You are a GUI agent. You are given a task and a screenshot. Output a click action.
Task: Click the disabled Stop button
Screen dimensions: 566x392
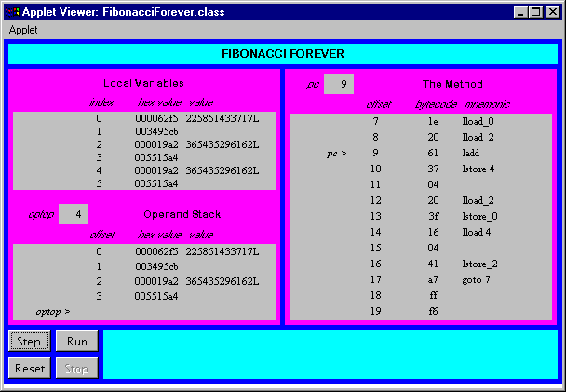[76, 368]
